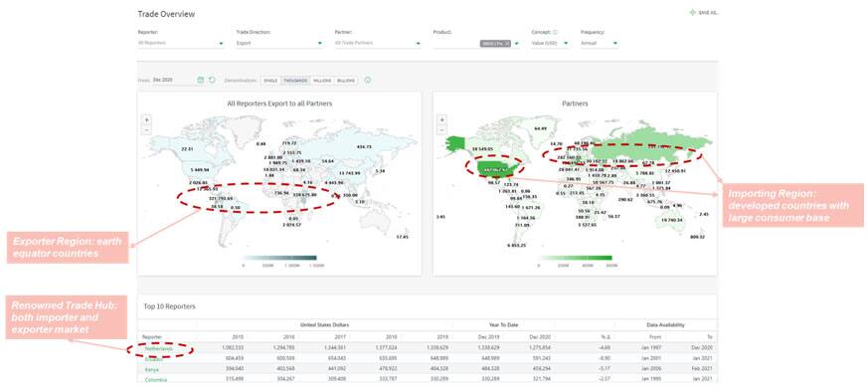Image resolution: width=868 pixels, height=392 pixels.
Task: Click Netherlands change value -4.69
Action: (x=605, y=348)
